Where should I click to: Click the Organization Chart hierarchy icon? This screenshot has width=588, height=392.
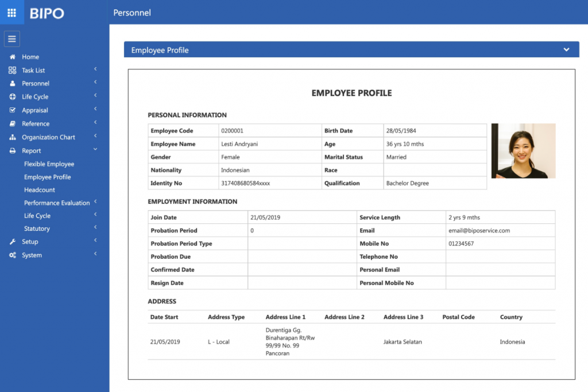pos(13,137)
